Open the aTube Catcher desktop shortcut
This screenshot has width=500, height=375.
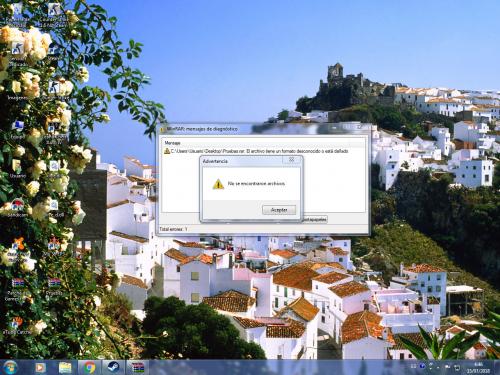(17, 325)
